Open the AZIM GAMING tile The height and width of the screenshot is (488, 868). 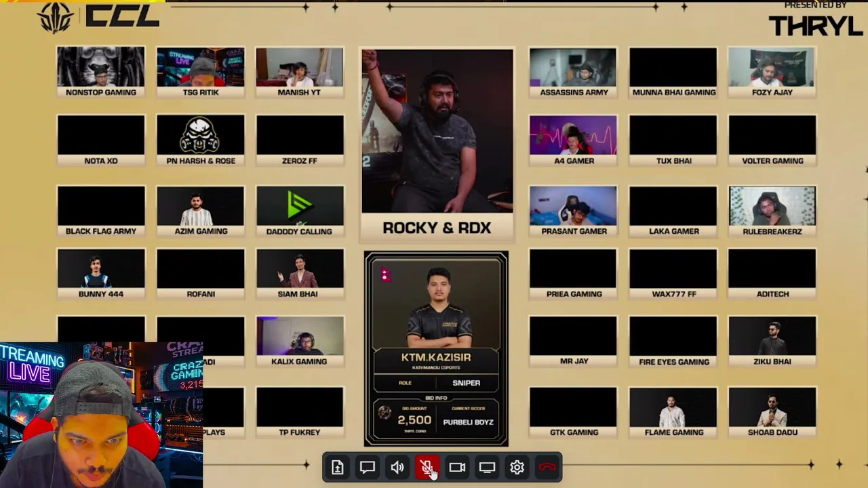click(x=201, y=211)
